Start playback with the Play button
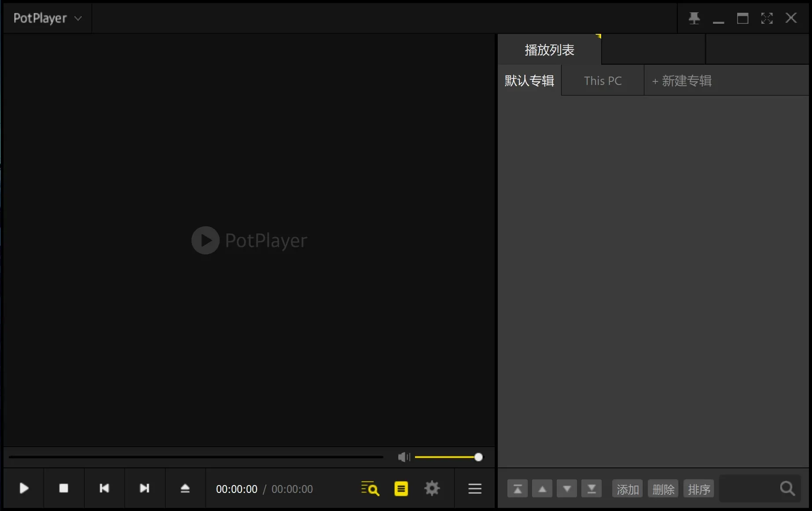 [24, 488]
